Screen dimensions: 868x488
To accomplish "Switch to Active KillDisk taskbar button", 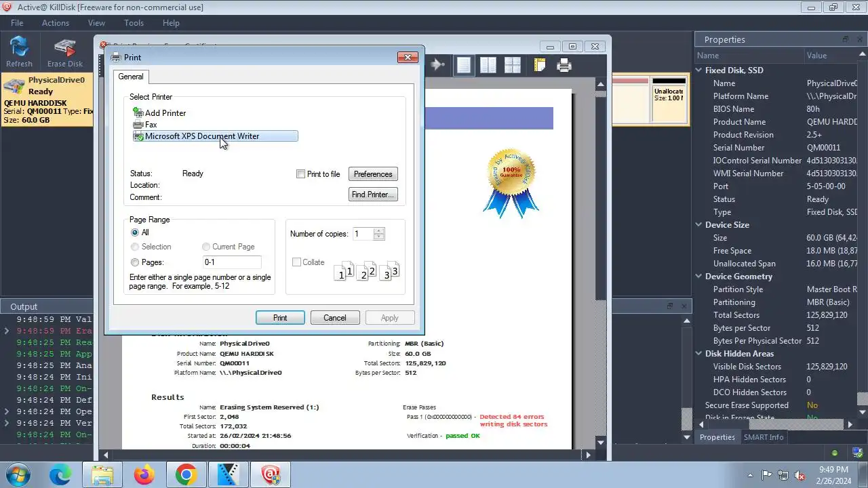I will (x=271, y=475).
